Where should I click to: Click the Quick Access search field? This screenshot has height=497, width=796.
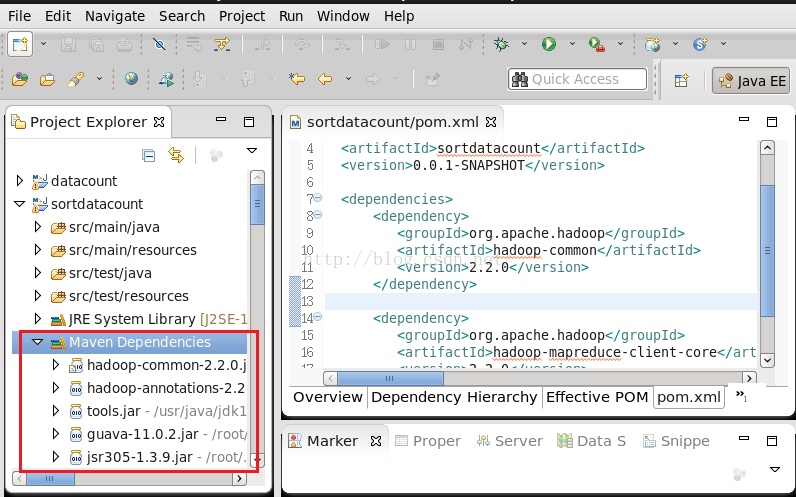(577, 79)
